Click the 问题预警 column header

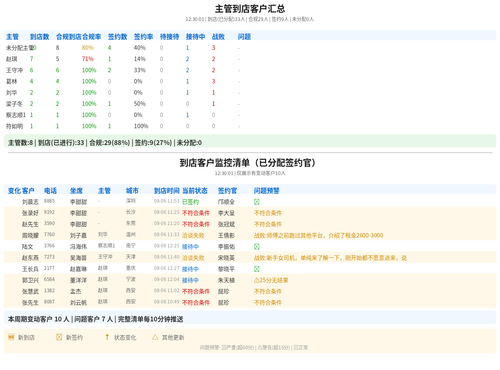[267, 191]
